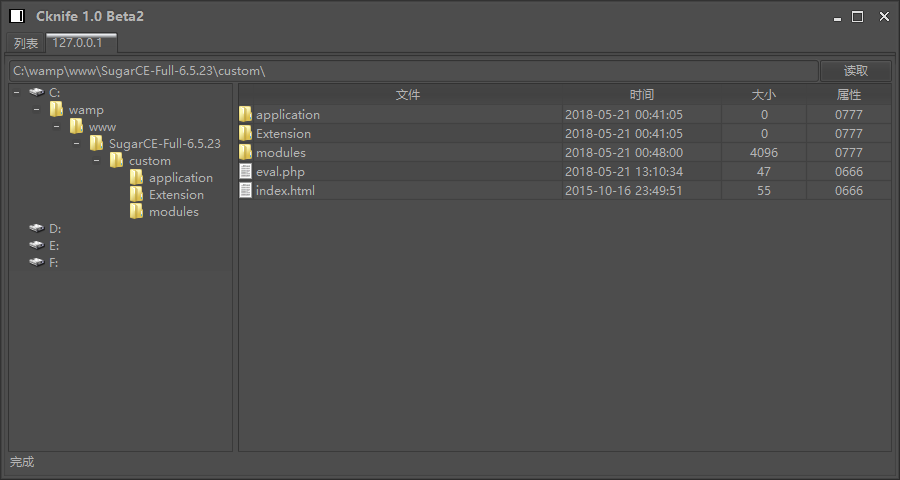
Task: Switch to the 列表 tab
Action: [26, 43]
